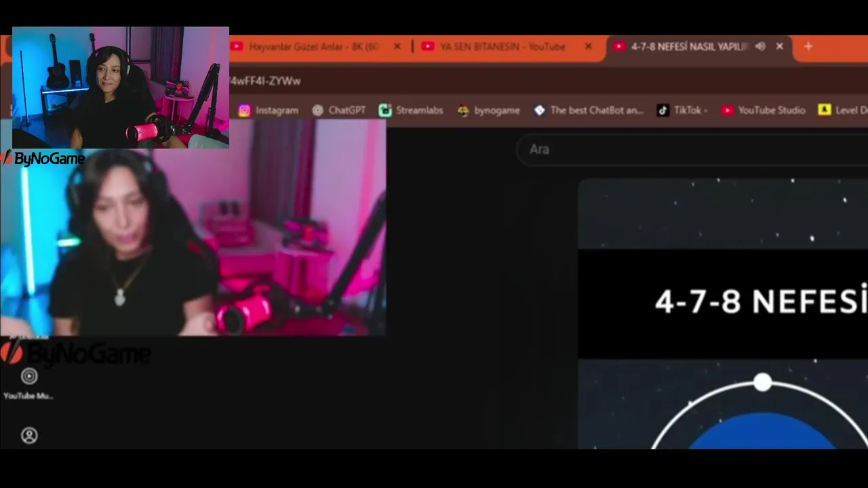Click the address bar URL text
The height and width of the screenshot is (488, 868).
(x=265, y=81)
